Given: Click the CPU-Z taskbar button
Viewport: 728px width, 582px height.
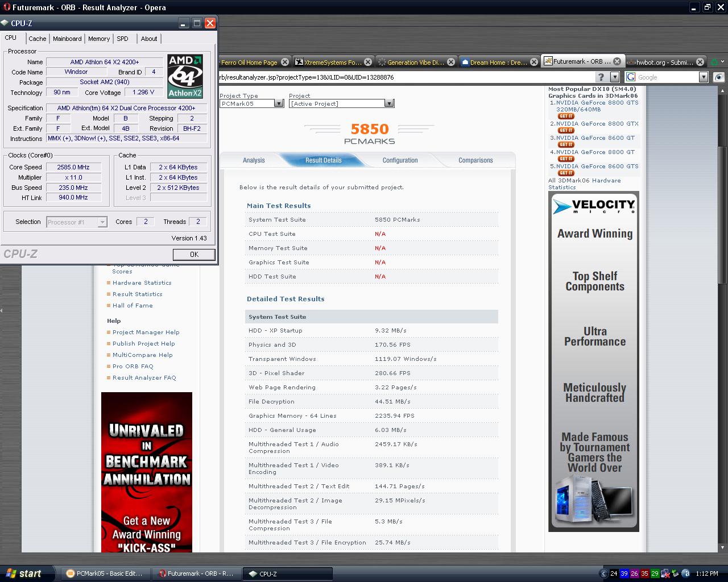Looking at the screenshot, I should click(287, 574).
